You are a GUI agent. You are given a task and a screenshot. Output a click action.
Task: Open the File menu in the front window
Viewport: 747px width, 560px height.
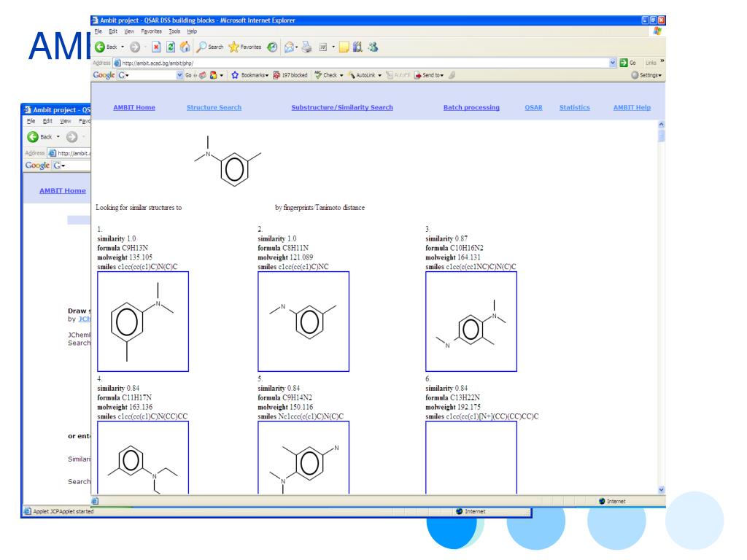98,31
